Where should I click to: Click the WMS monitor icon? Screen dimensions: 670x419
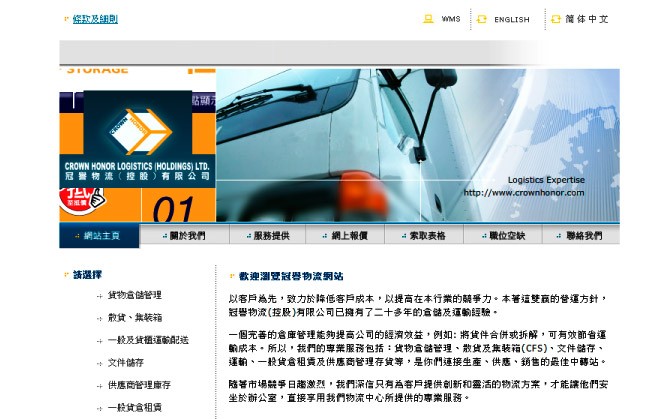point(428,19)
